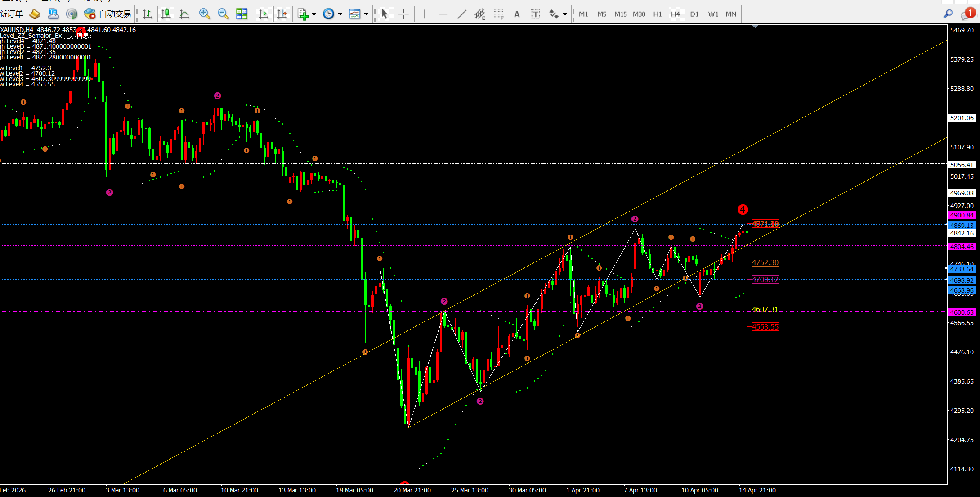The image size is (980, 497).
Task: Open the Tile Windows grid icon
Action: pyautogui.click(x=242, y=14)
